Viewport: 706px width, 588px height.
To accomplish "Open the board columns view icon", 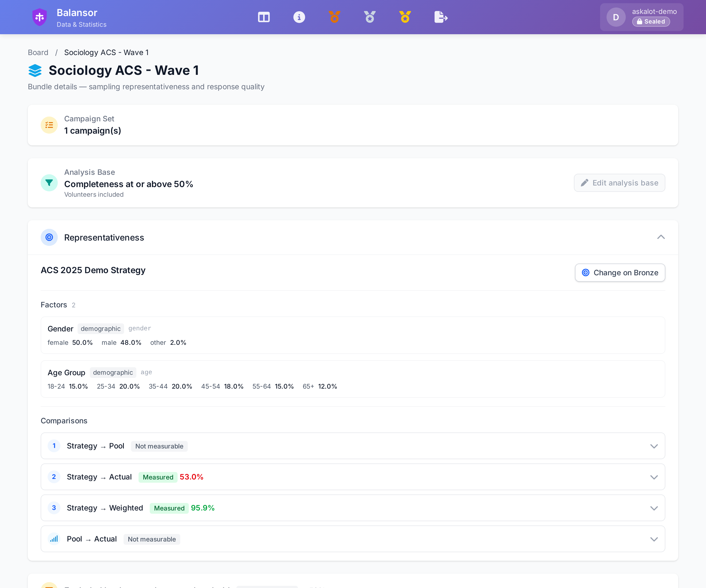I will click(264, 17).
